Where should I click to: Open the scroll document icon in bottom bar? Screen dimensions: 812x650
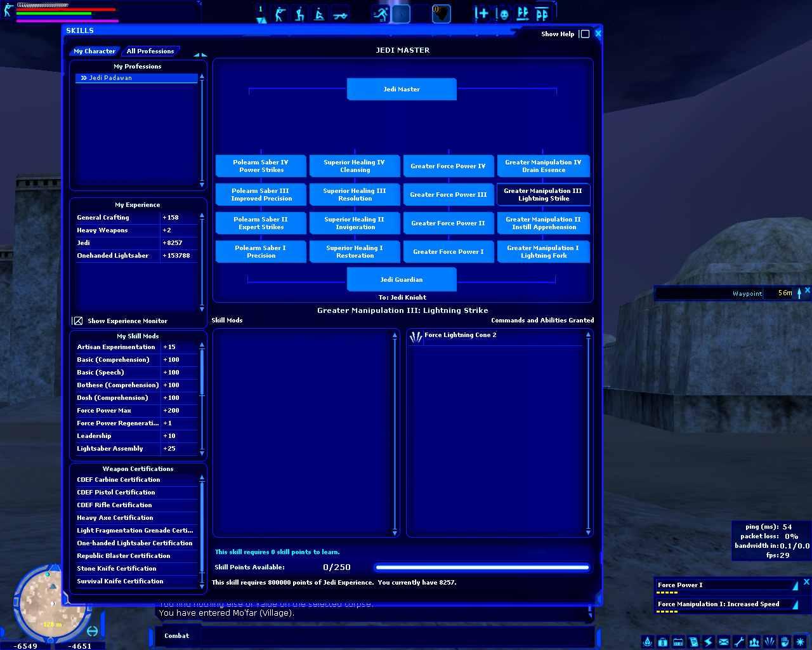click(x=693, y=642)
